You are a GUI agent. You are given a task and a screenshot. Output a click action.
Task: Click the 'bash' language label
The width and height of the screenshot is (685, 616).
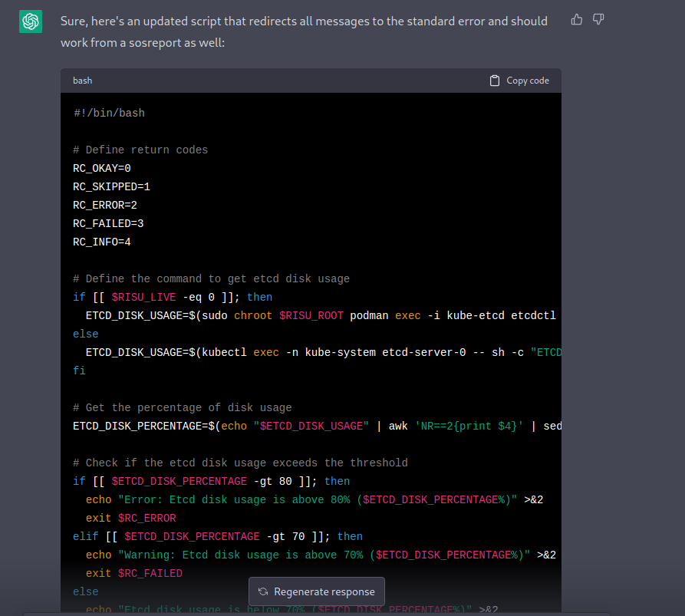83,81
